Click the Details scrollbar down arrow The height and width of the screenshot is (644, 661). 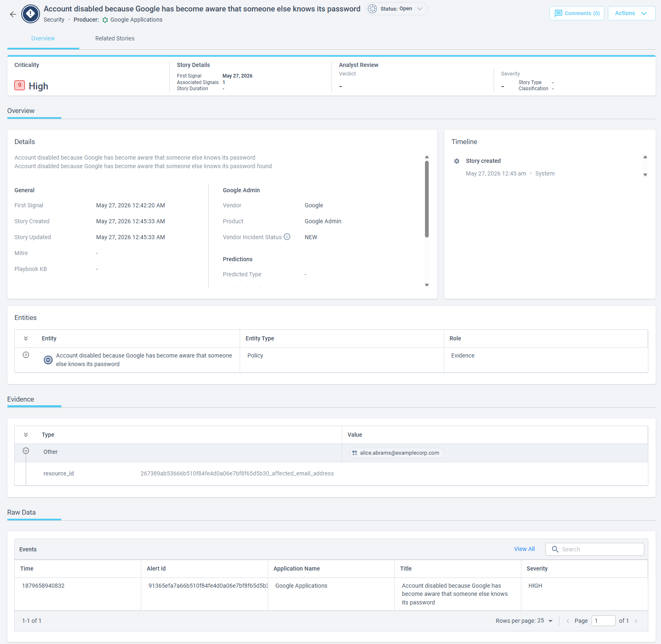[427, 285]
